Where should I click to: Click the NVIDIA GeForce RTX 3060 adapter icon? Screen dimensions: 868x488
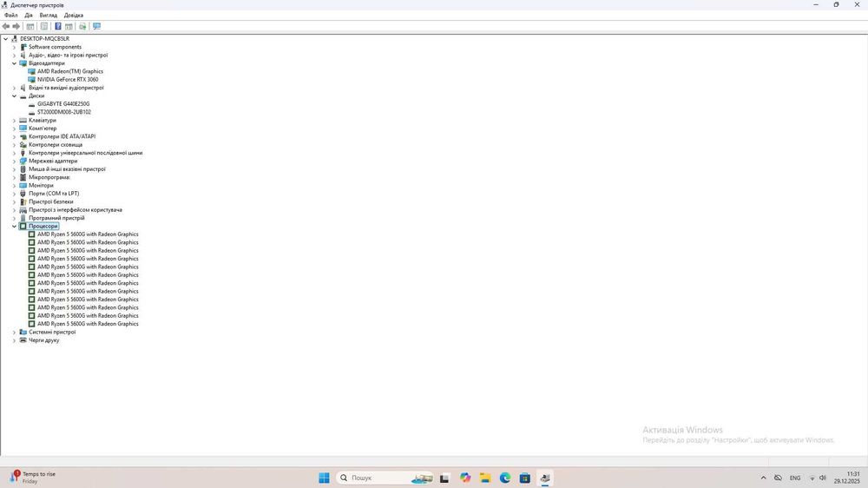tap(31, 79)
